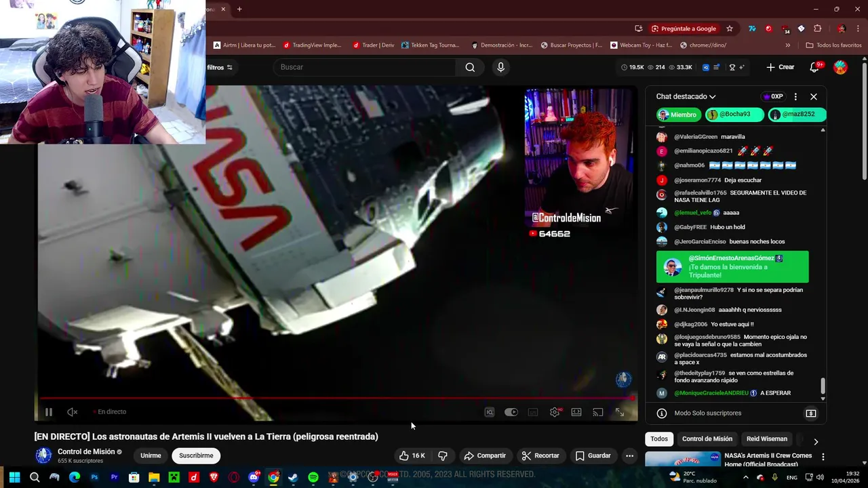Viewport: 868px width, 488px height.
Task: Open the TradingView bookmark
Action: pyautogui.click(x=312, y=45)
